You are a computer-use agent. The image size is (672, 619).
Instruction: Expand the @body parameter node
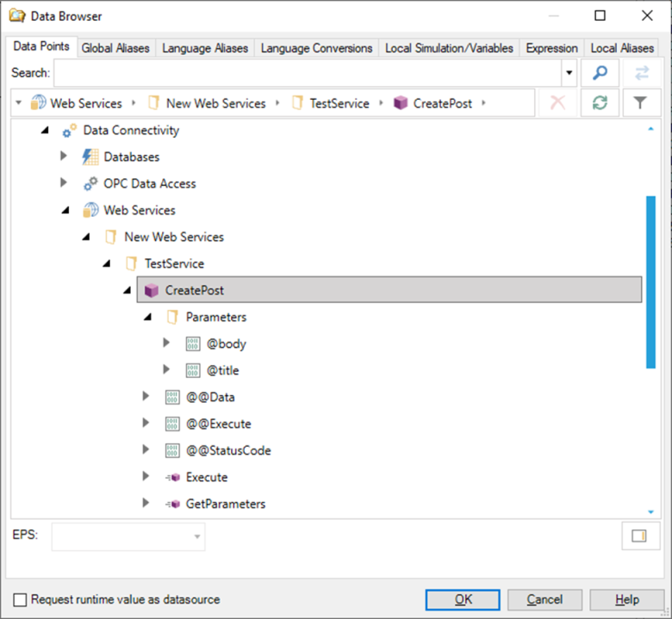pyautogui.click(x=167, y=344)
